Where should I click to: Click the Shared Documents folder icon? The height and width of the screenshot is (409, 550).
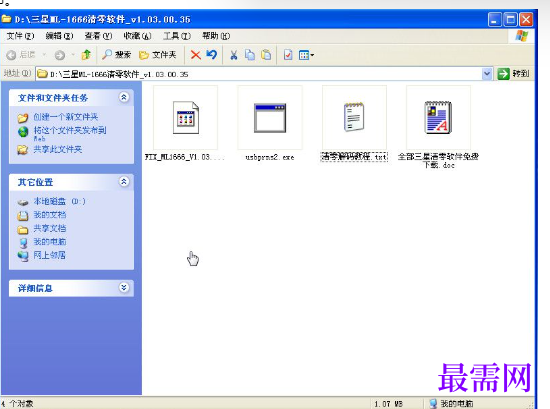pyautogui.click(x=23, y=230)
